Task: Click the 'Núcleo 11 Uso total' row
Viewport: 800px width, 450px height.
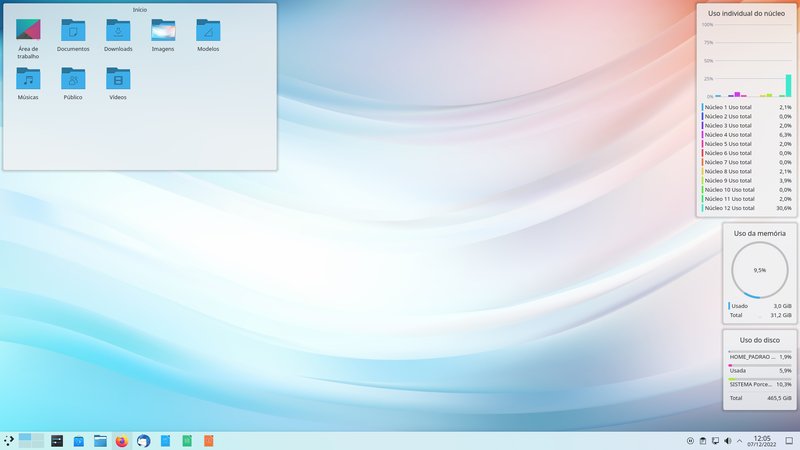Action: pos(746,199)
